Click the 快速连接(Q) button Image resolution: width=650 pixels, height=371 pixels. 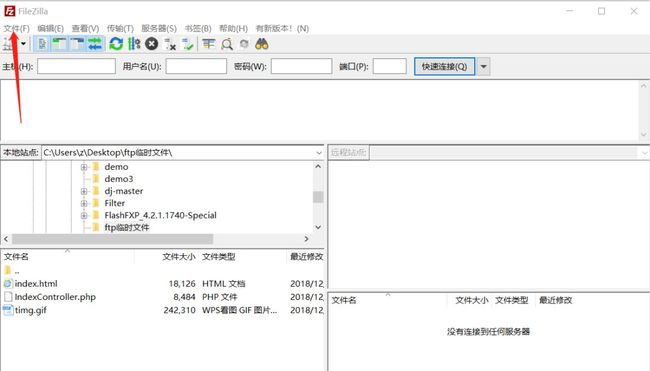pyautogui.click(x=444, y=66)
